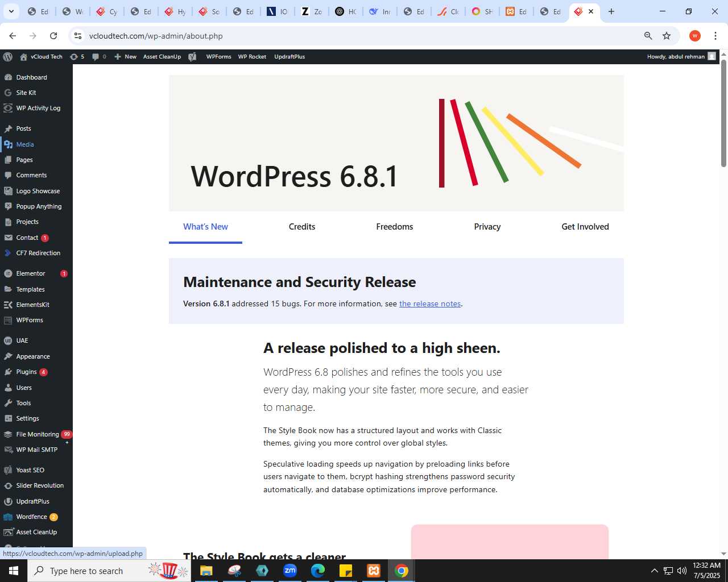Click the WordPress logo in admin bar
Screen dimensions: 728x582
point(8,57)
